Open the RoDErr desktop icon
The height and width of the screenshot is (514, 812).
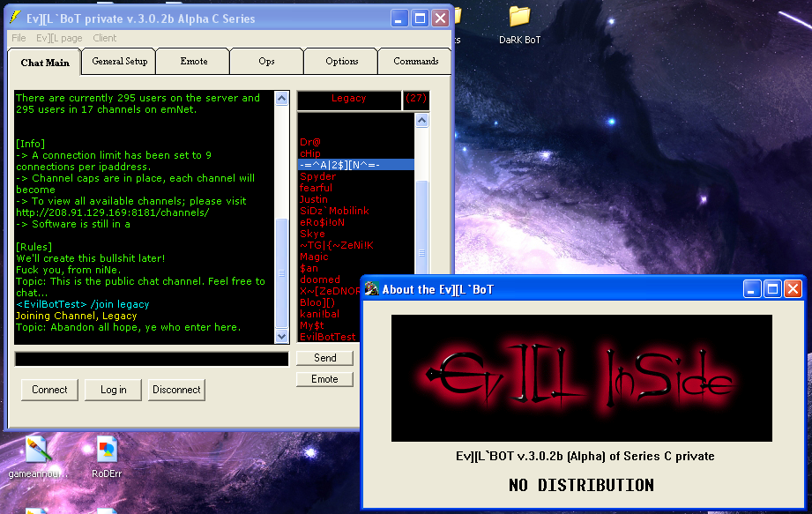point(107,450)
